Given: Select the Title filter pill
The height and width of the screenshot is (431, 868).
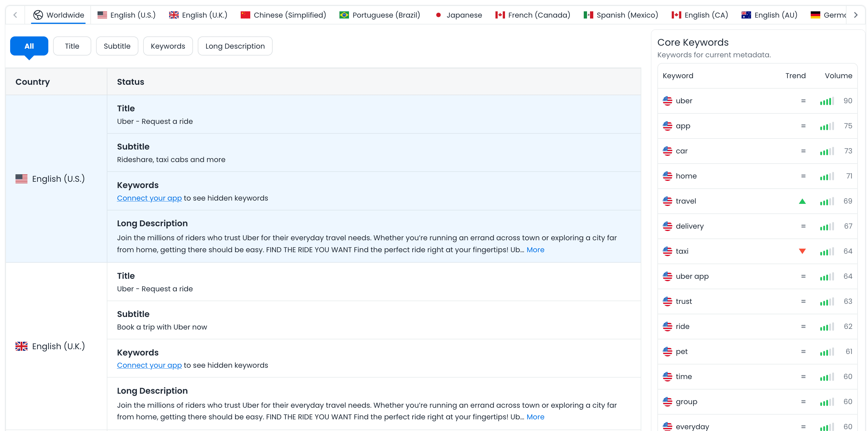Looking at the screenshot, I should point(72,46).
